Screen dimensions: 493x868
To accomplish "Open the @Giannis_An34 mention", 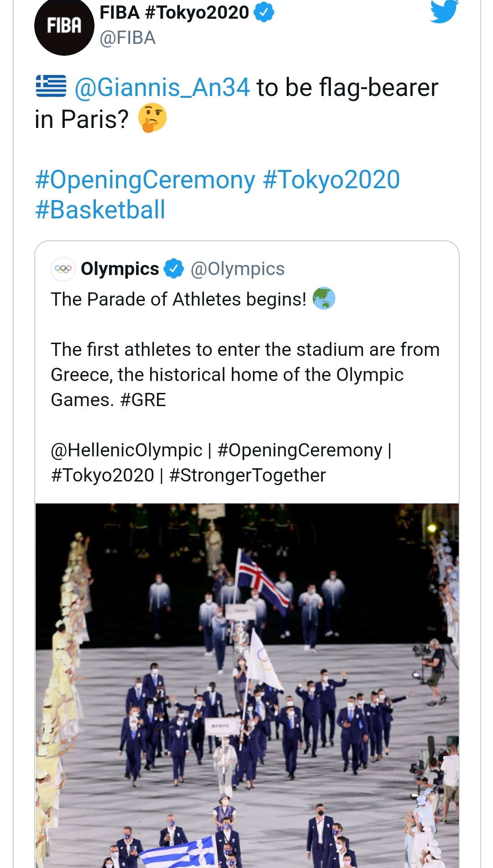I will (x=162, y=87).
